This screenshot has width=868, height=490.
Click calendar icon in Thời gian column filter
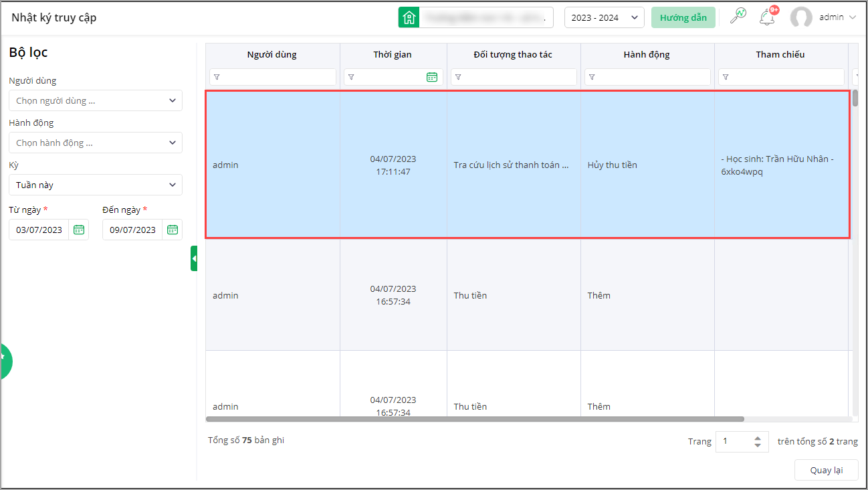[x=432, y=77]
